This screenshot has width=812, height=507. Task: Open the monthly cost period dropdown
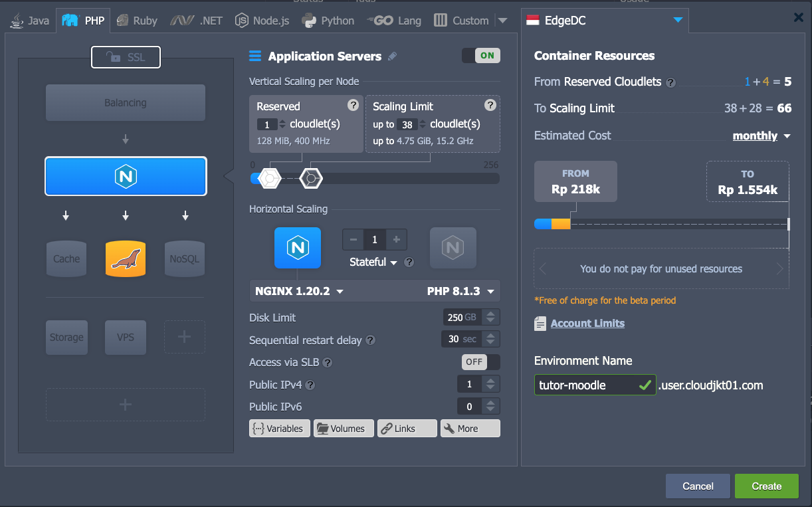[761, 136]
